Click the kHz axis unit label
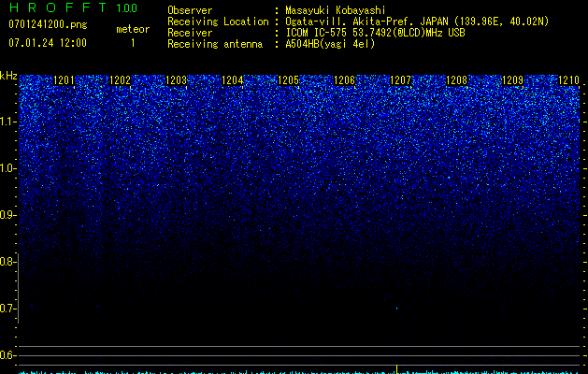This screenshot has height=374, width=588. click(x=8, y=76)
